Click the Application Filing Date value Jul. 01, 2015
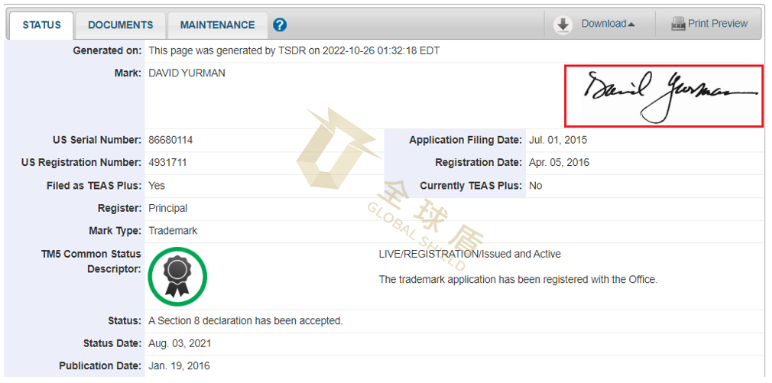This screenshot has height=383, width=772. tap(558, 140)
